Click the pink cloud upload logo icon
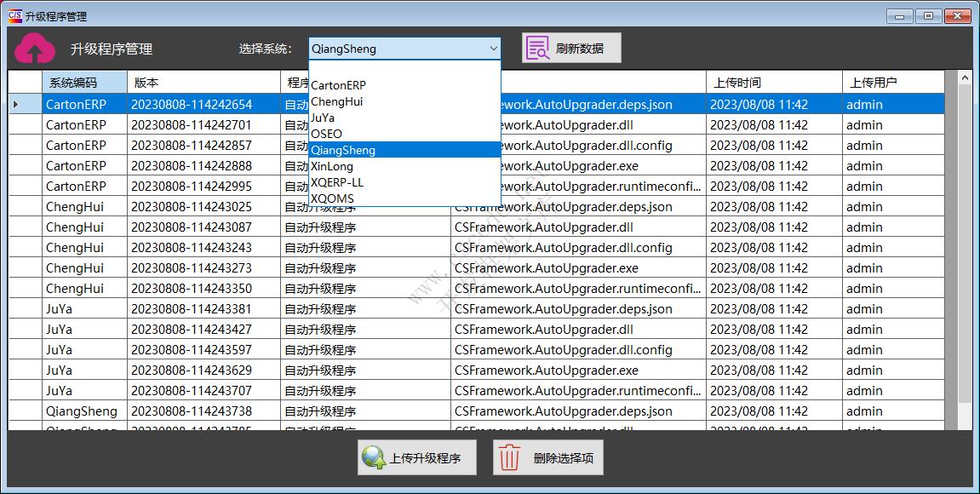The image size is (980, 494). click(x=35, y=49)
